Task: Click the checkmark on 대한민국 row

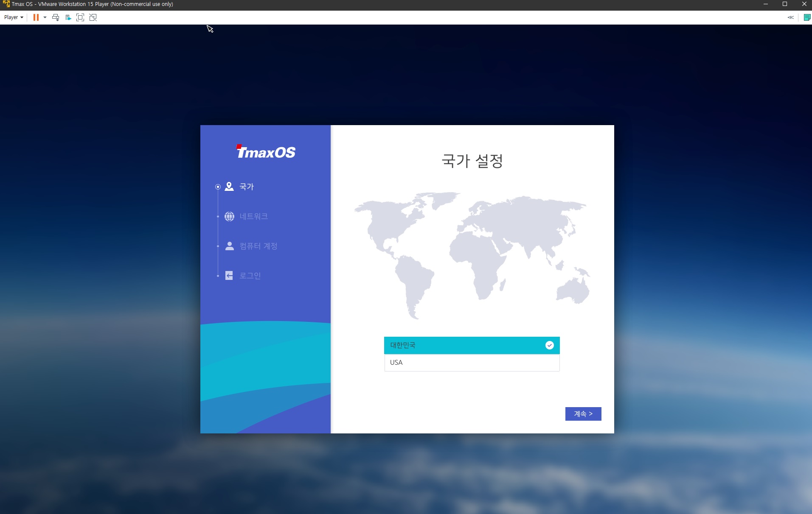Action: click(x=550, y=345)
